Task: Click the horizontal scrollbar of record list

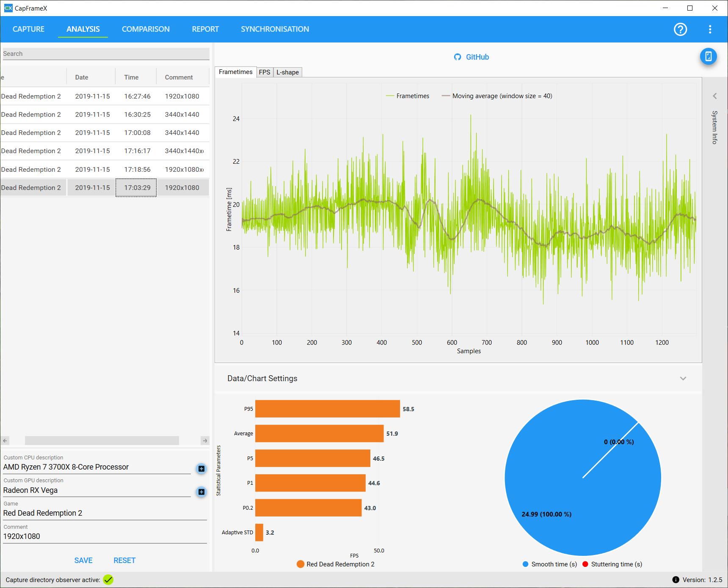Action: [x=102, y=441]
